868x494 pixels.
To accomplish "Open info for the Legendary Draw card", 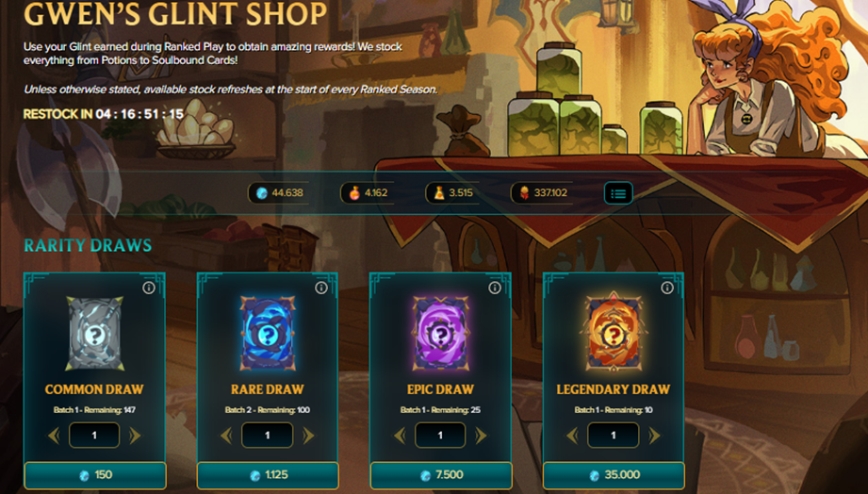I will point(667,288).
